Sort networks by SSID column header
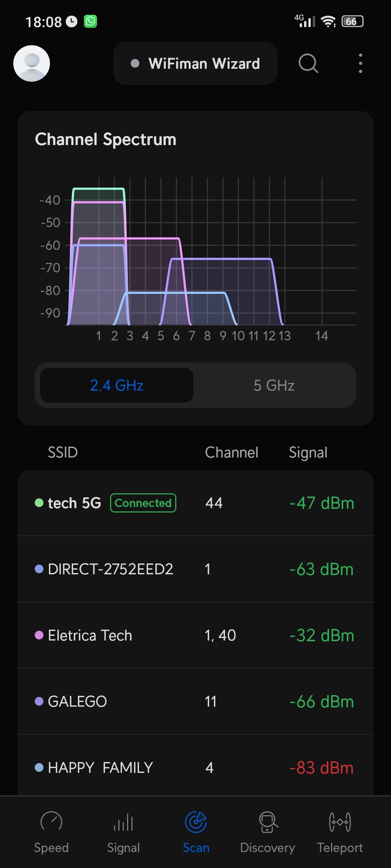 point(63,452)
